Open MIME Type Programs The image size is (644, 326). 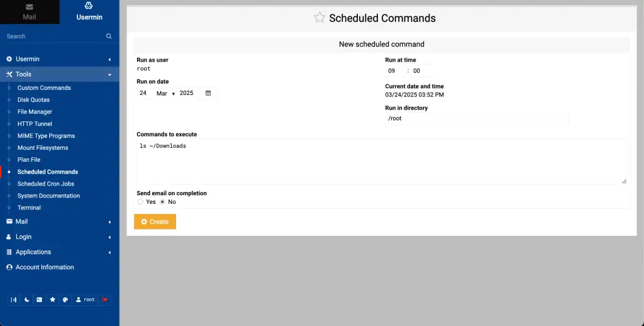click(x=46, y=136)
